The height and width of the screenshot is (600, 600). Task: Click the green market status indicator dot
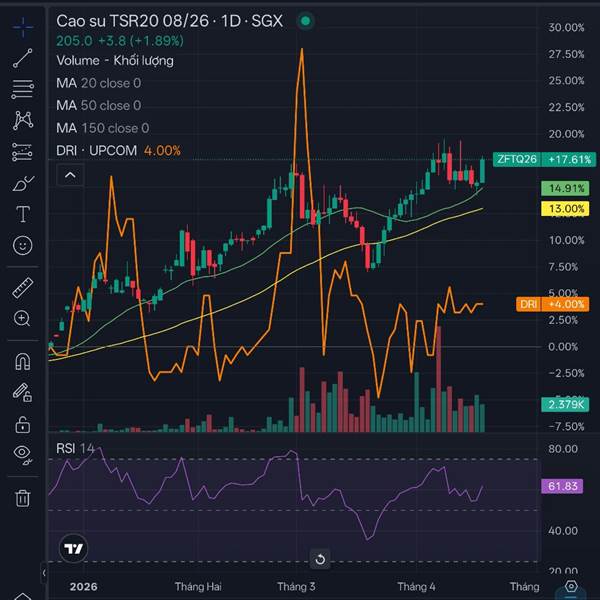click(305, 21)
